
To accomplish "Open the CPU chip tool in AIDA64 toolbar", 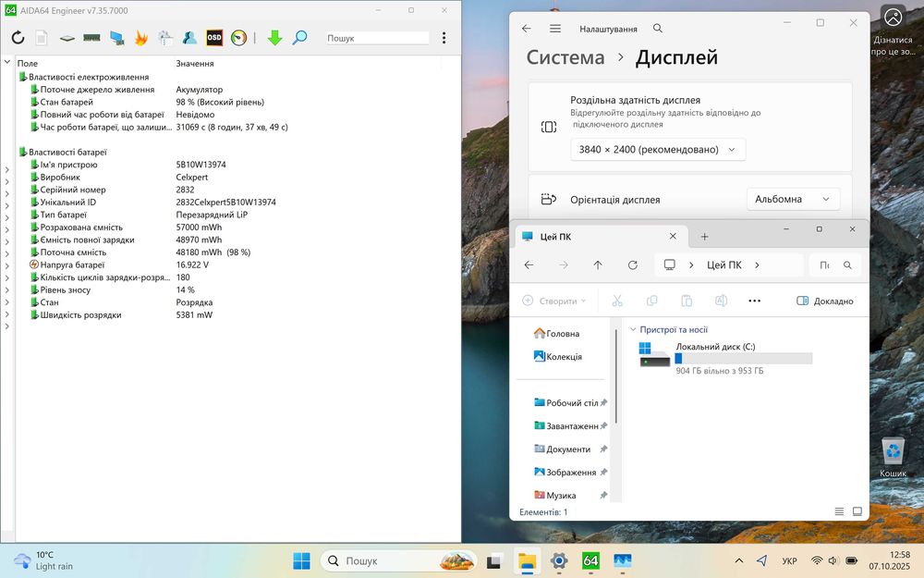I will pos(67,38).
